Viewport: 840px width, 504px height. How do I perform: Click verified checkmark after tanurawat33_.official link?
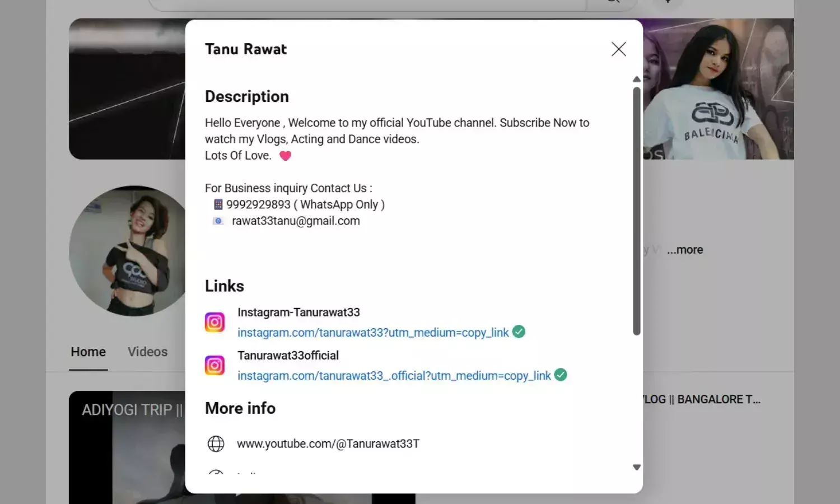[x=561, y=375]
